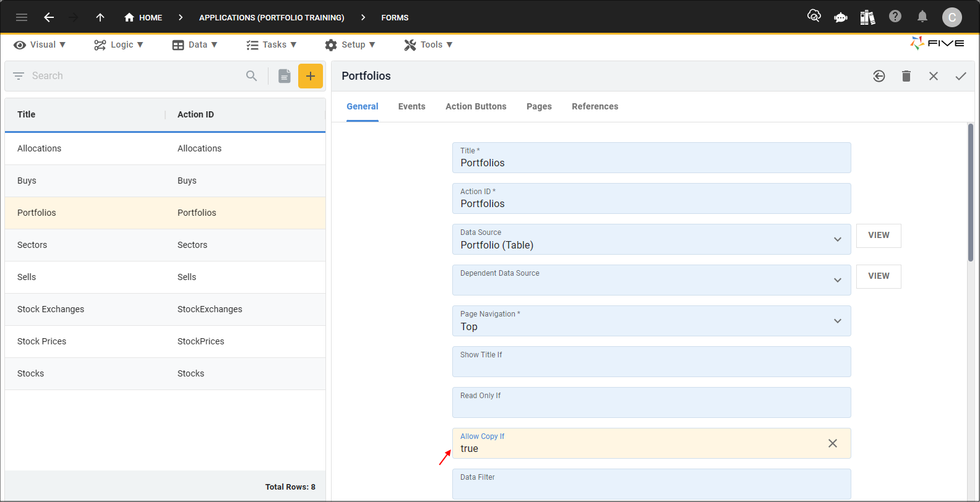980x502 pixels.
Task: Open the cloud search icon
Action: coord(814,16)
